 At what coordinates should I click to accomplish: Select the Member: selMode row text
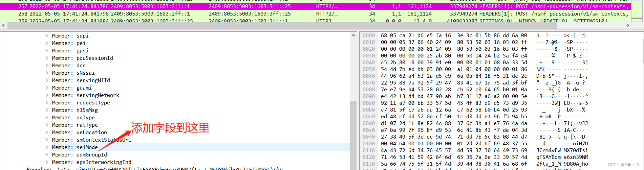(75, 147)
